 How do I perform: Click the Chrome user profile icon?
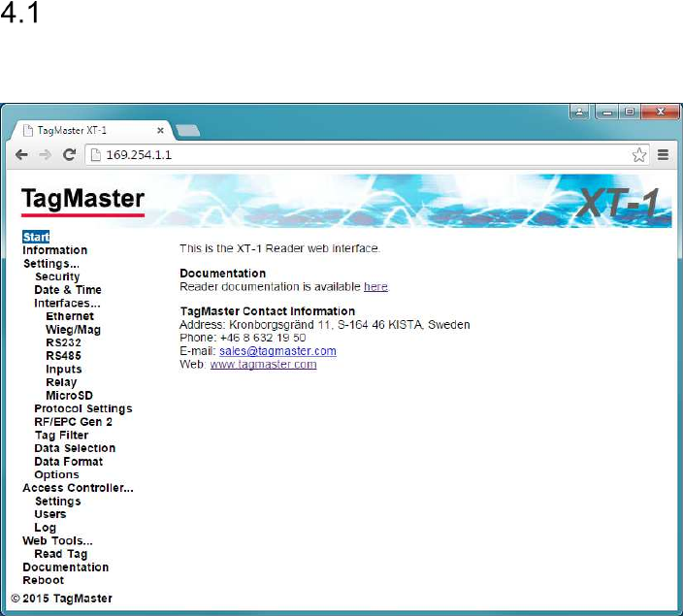[x=579, y=112]
